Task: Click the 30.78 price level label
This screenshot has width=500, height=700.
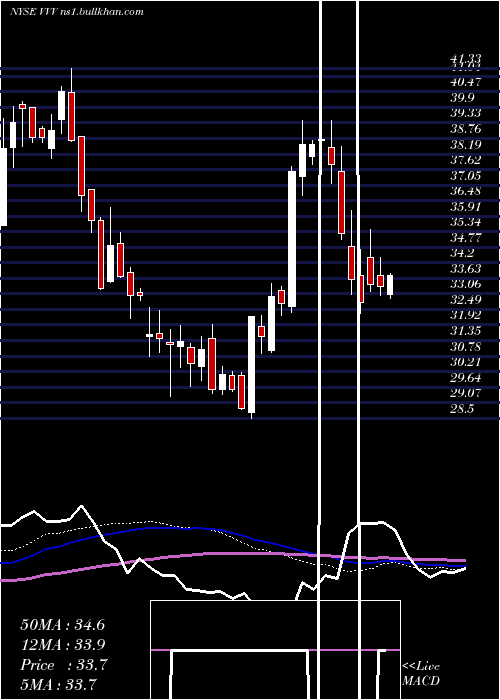Action: click(466, 346)
